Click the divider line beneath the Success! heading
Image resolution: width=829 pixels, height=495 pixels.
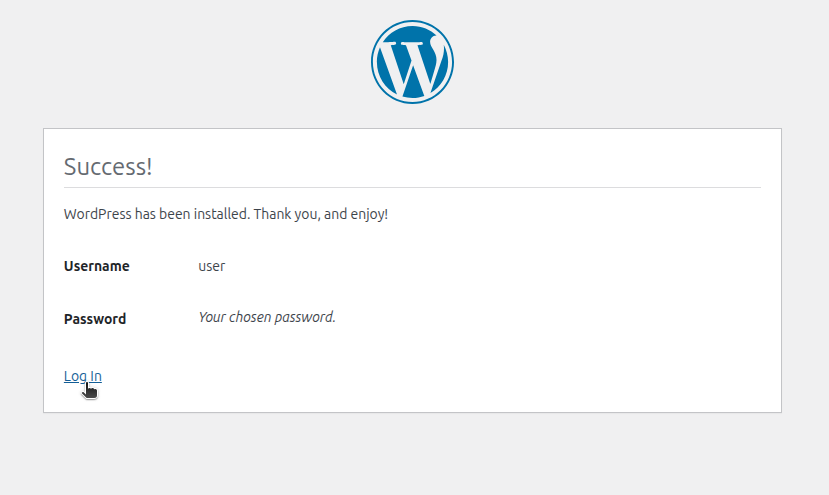[x=412, y=187]
